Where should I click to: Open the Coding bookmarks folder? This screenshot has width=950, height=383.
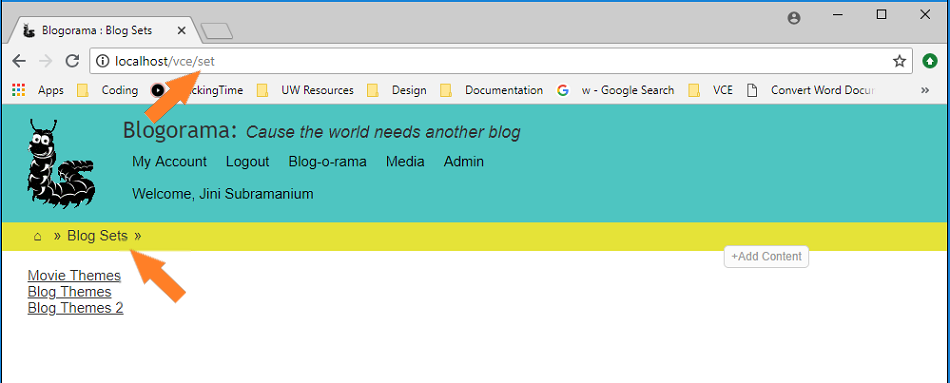pos(108,90)
